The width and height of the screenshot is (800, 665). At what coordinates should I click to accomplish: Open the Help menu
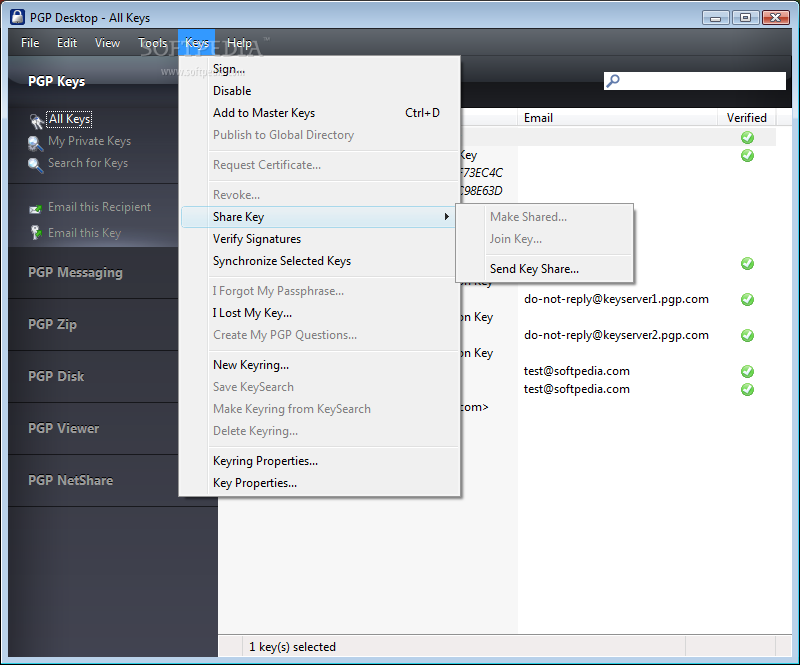239,43
